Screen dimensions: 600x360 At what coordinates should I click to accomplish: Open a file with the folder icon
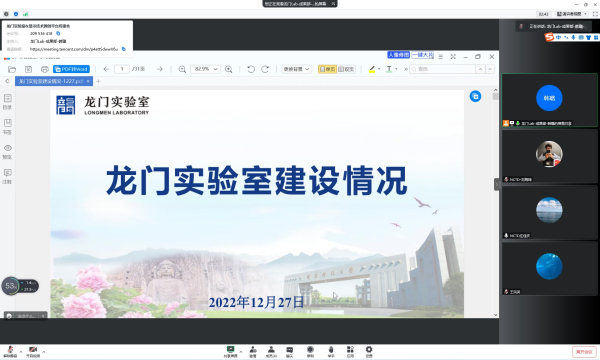pos(12,69)
